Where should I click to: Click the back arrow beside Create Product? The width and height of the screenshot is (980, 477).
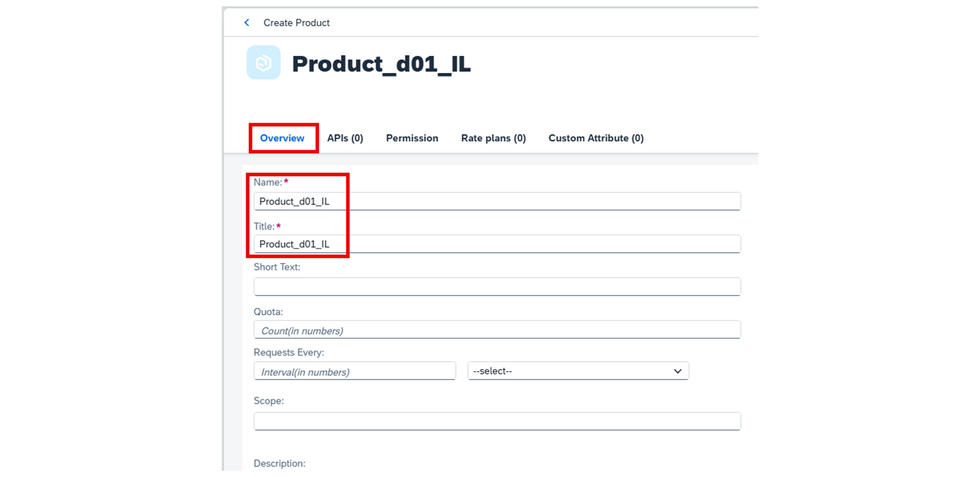[x=247, y=23]
